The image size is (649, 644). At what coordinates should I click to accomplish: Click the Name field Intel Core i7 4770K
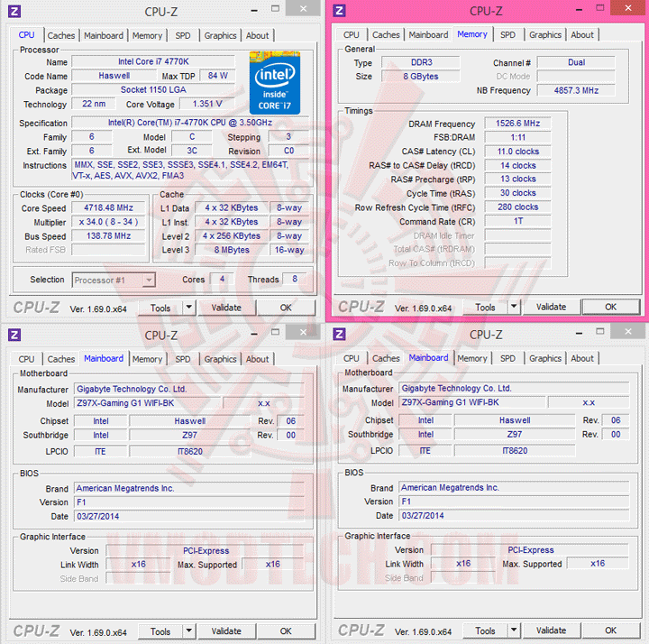153,61
